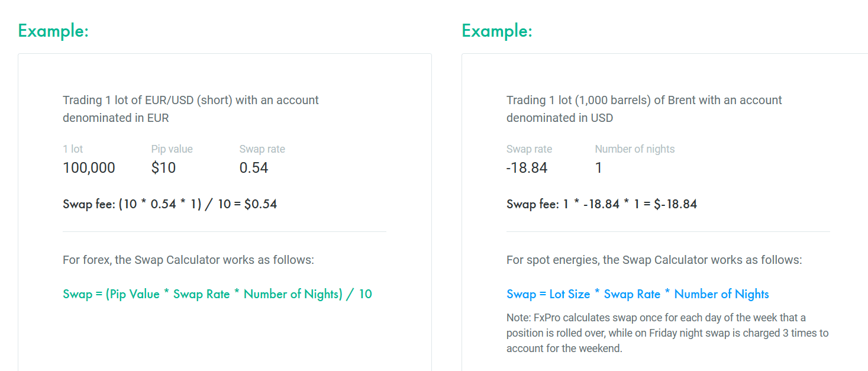
Task: Click the EUR/USD trading description text
Action: (x=191, y=109)
